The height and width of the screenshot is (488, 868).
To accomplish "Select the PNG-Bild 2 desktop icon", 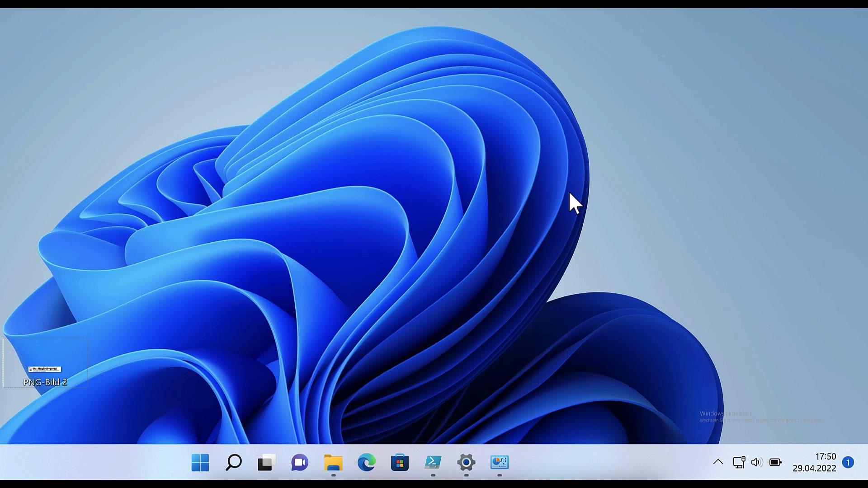I will tap(45, 369).
